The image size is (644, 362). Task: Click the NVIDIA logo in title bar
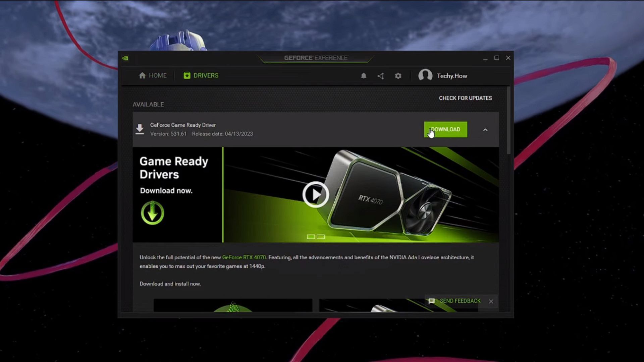pyautogui.click(x=125, y=58)
